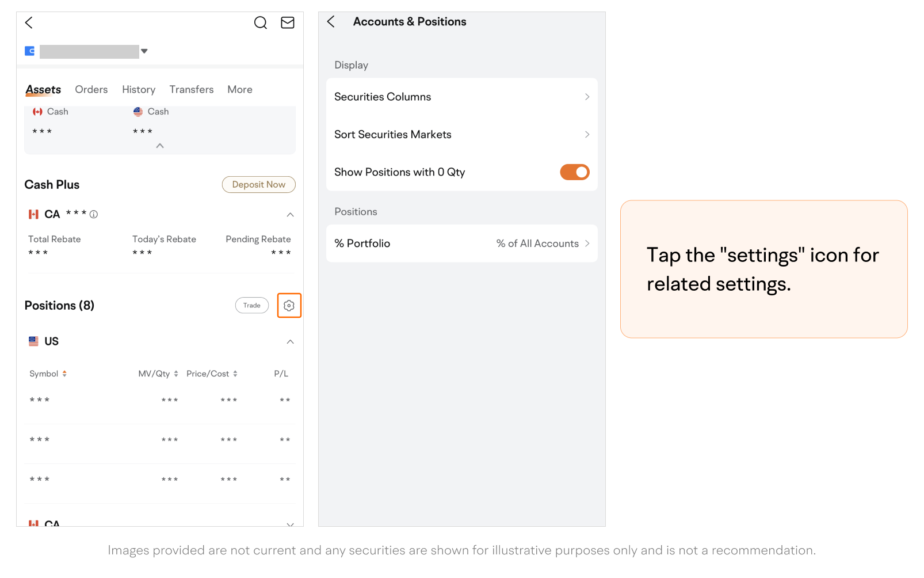Tap the Positions settings gear icon
The image size is (924, 578).
pos(289,306)
